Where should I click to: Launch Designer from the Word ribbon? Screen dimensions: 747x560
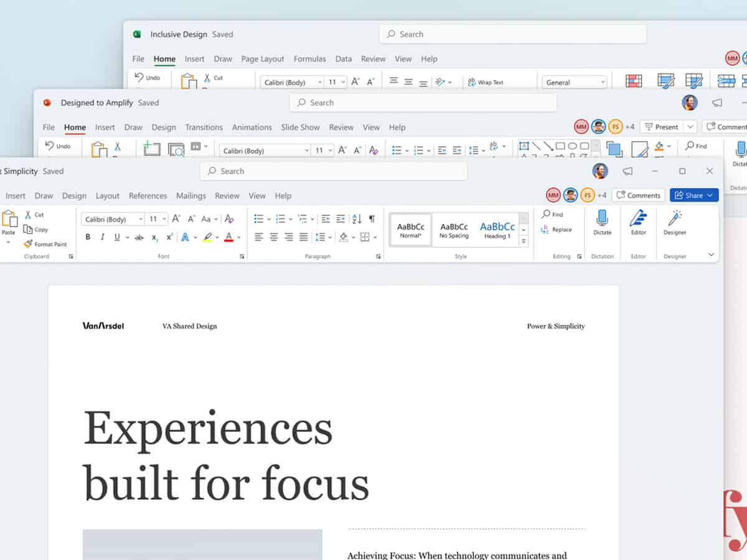tap(675, 218)
